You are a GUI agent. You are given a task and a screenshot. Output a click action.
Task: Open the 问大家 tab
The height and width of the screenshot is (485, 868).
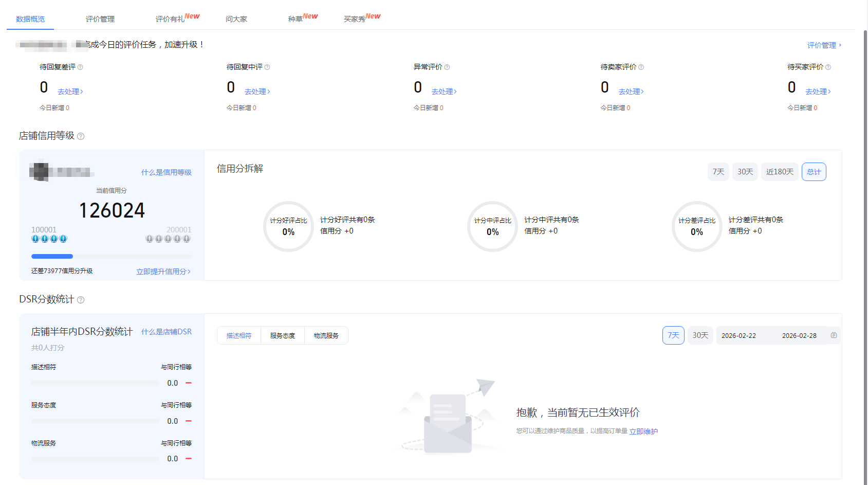tap(236, 19)
